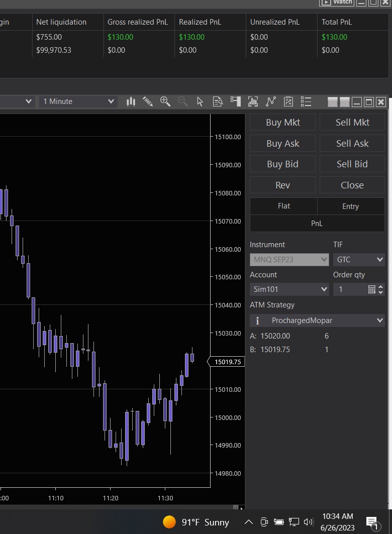Expand the 1 Minute interval dropdown
The width and height of the screenshot is (392, 534).
78,101
